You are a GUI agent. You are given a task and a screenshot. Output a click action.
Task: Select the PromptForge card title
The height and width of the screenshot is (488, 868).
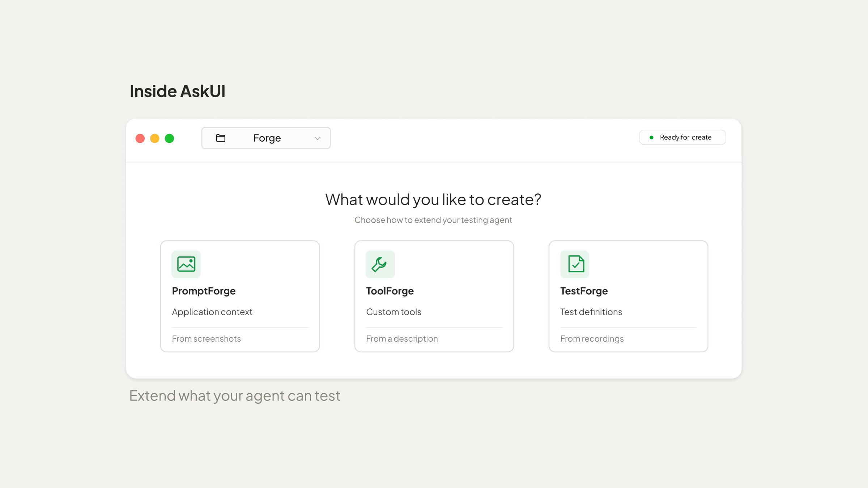pyautogui.click(x=204, y=291)
